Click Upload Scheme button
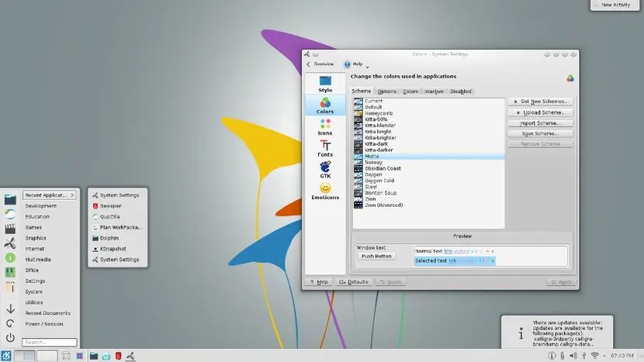 click(540, 112)
